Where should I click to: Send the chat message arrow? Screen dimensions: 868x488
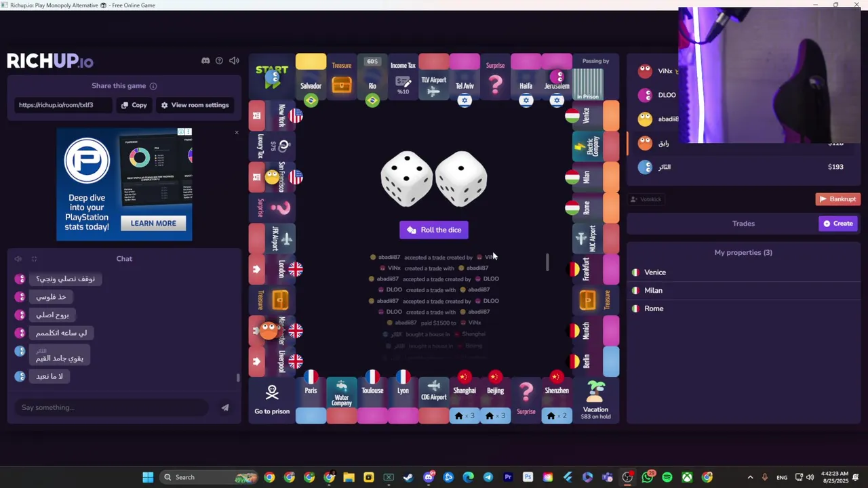coord(225,407)
